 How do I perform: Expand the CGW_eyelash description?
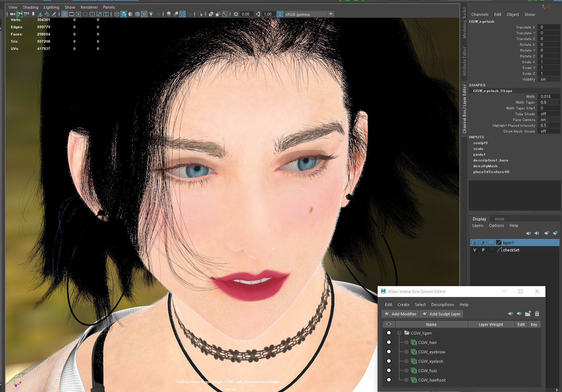click(x=406, y=361)
